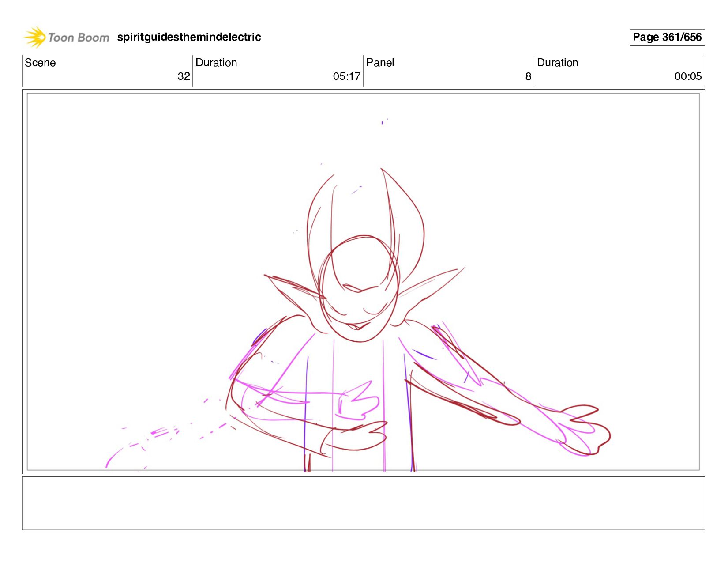
Task: Select the scene duration value 05:17
Action: coord(347,76)
